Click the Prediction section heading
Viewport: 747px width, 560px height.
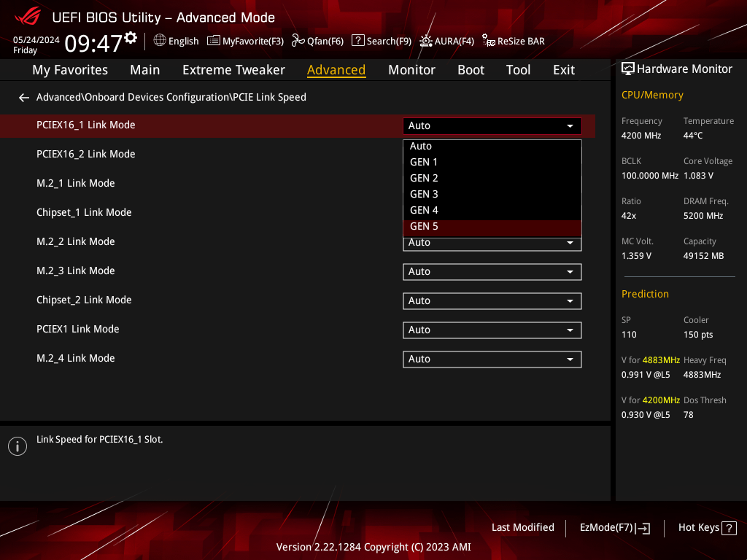[x=645, y=295]
